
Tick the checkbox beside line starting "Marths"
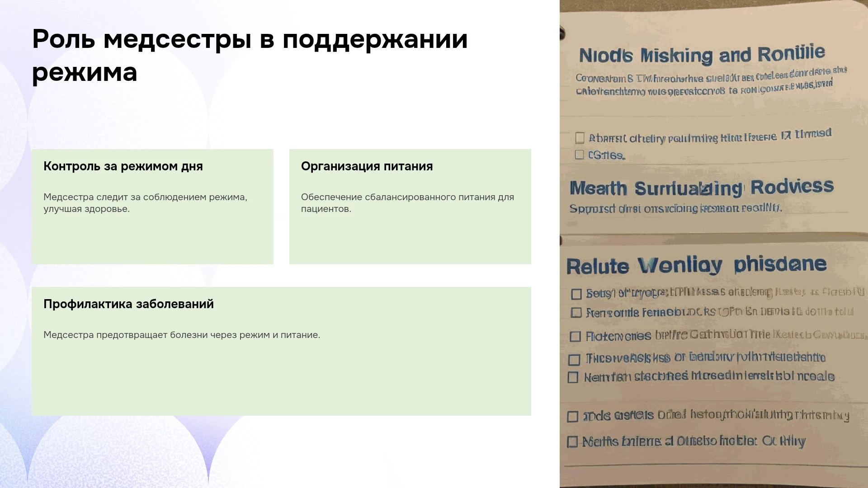(572, 441)
